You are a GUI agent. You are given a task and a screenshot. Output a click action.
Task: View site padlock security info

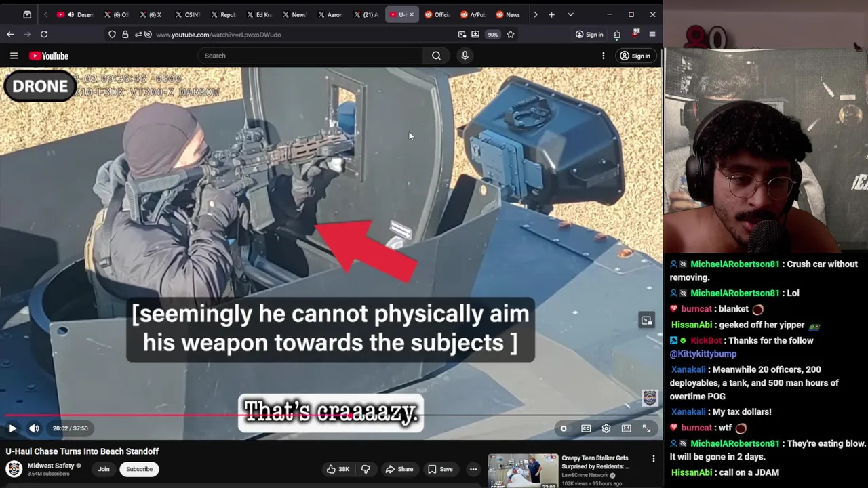point(125,35)
